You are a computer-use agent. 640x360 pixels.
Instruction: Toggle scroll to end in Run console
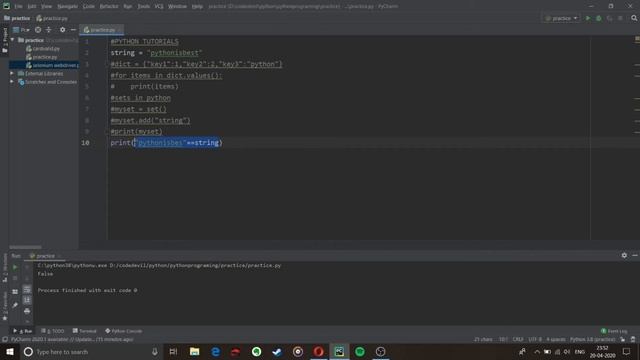27,300
